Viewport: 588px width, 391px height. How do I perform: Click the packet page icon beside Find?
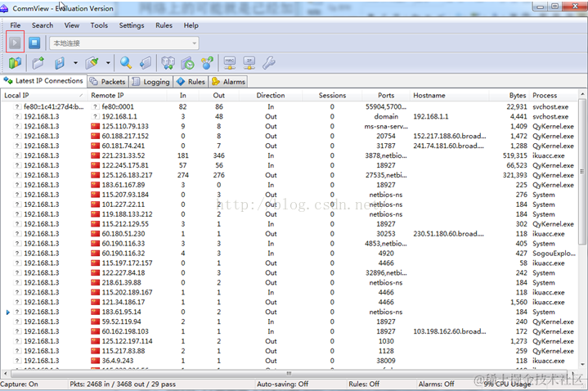(x=146, y=63)
